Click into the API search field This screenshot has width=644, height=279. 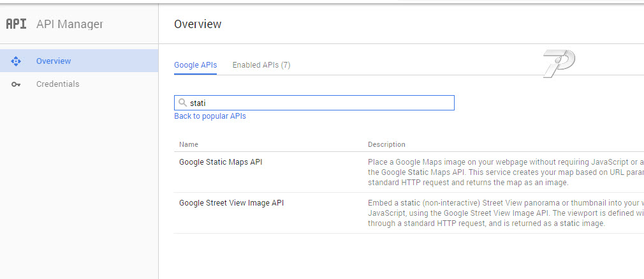coord(314,103)
